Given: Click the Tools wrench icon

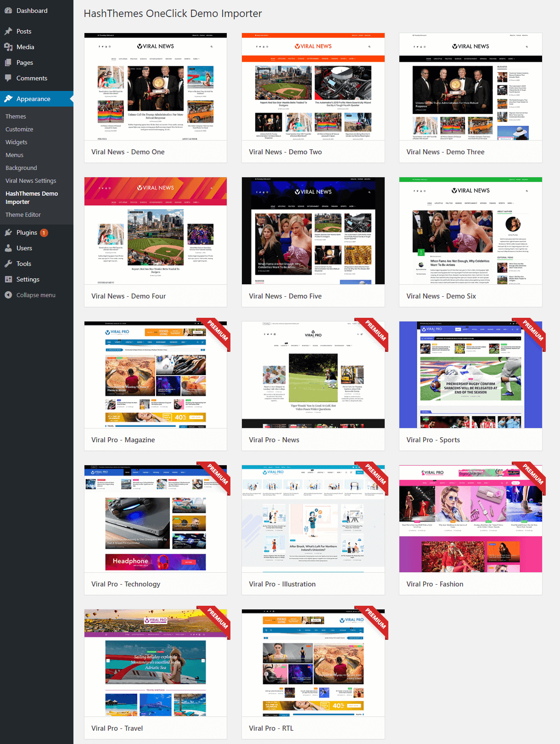Looking at the screenshot, I should 8,264.
